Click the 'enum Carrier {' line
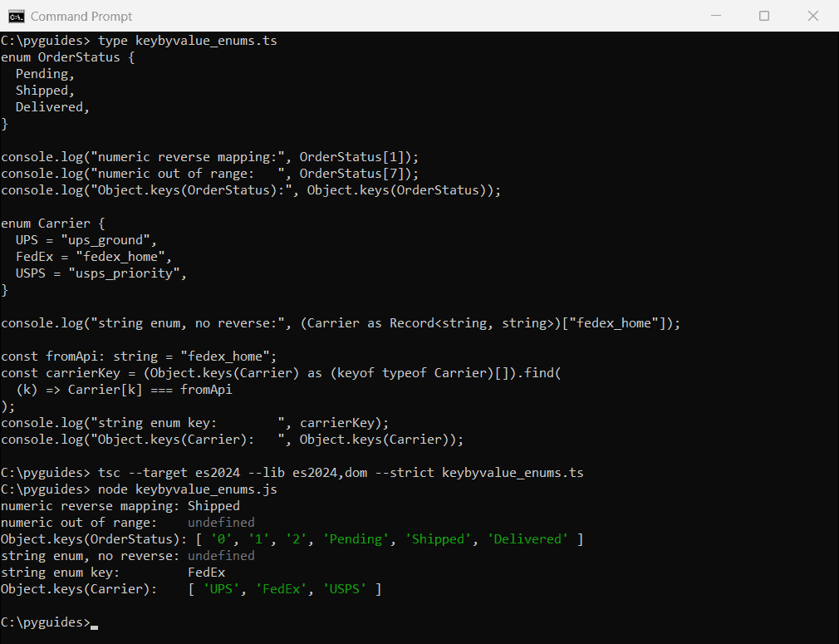839x644 pixels. 53,224
